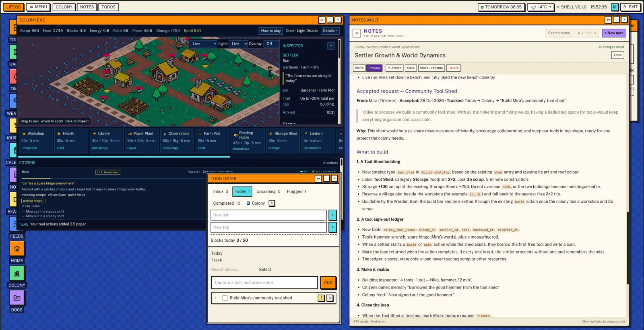Switch to the Today tab in Todo.Lister

(242, 191)
